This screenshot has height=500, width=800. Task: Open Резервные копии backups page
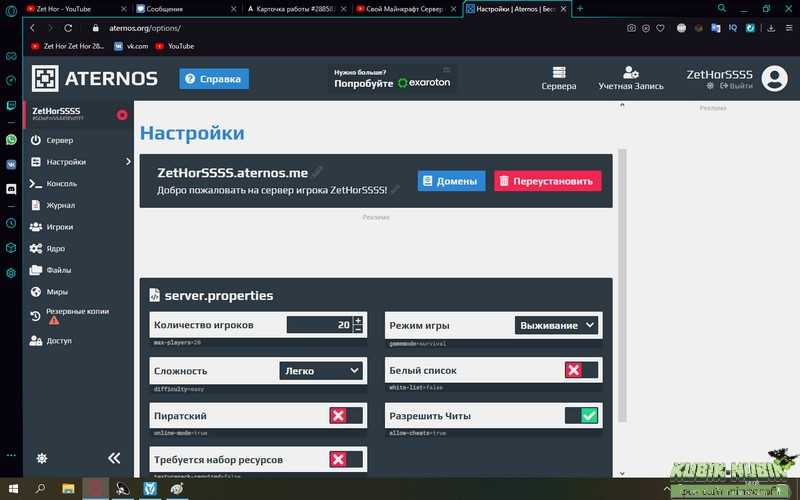(x=70, y=315)
